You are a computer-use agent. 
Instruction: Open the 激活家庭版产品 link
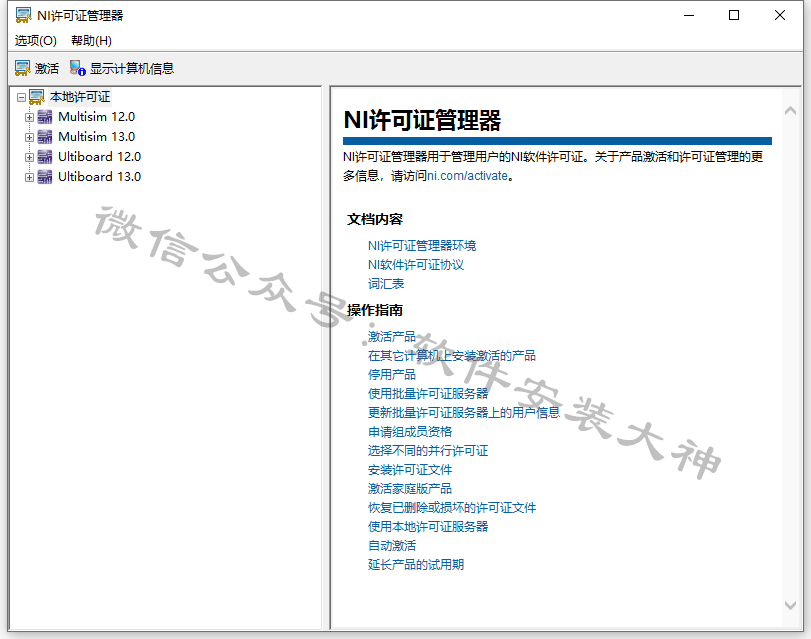pos(410,488)
